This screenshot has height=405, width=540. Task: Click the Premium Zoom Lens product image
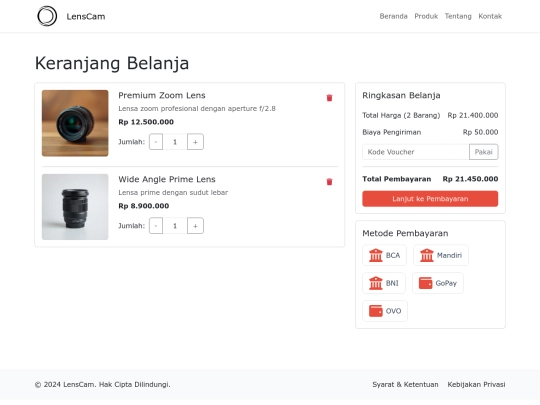[x=75, y=123]
